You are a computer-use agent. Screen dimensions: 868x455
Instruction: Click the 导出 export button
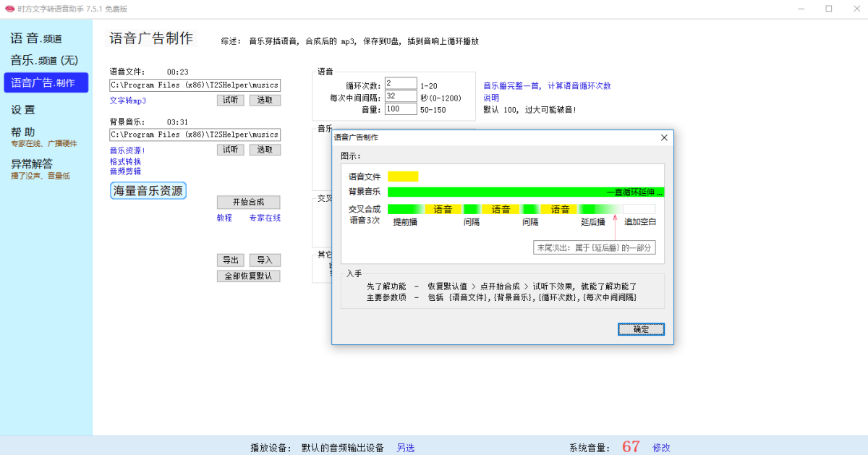pos(231,260)
